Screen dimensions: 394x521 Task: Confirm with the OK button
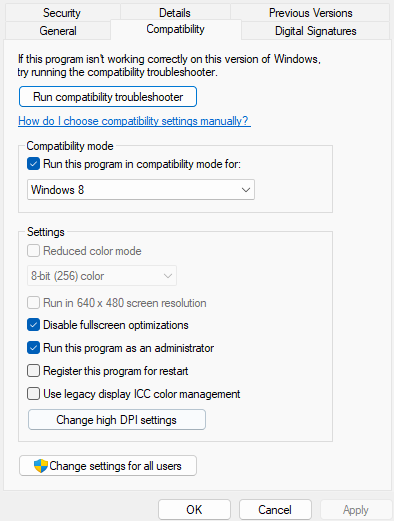[194, 510]
